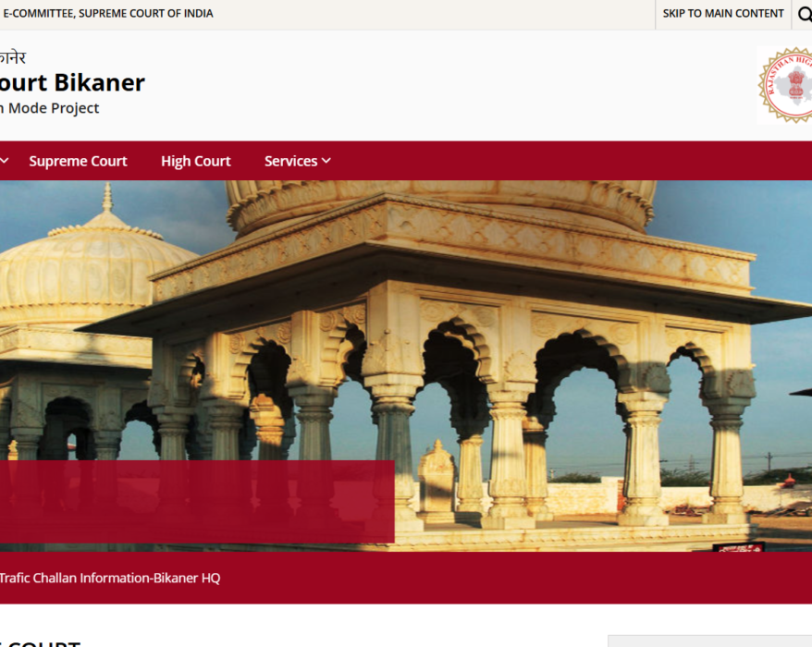
Task: Select the High Court menu item
Action: coord(195,161)
